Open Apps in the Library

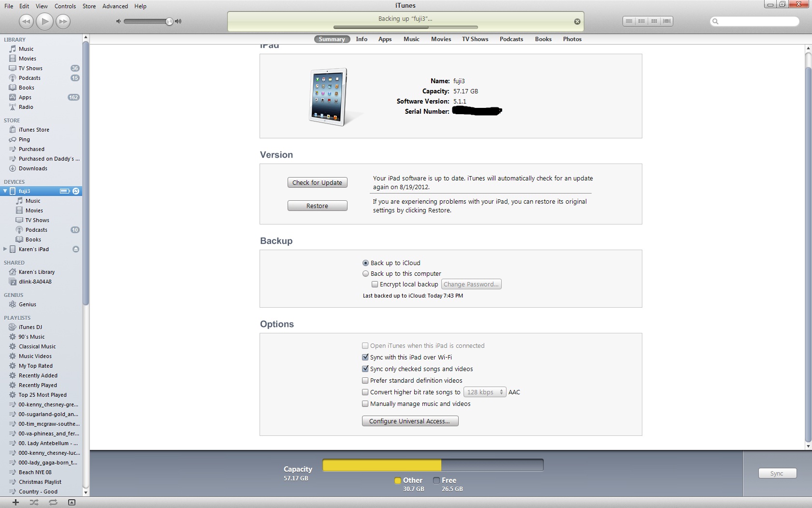pyautogui.click(x=41, y=97)
